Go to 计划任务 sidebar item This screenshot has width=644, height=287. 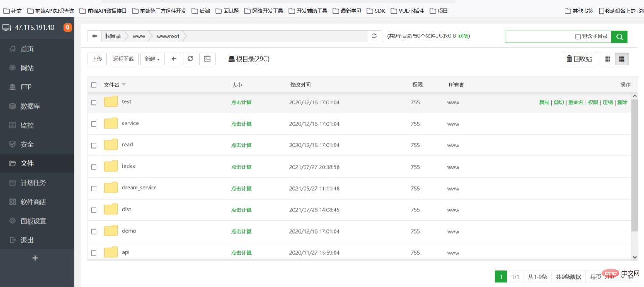(x=33, y=183)
